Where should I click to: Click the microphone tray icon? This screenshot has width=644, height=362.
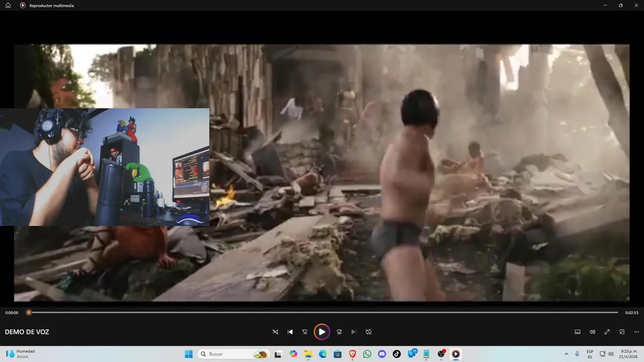pyautogui.click(x=577, y=354)
